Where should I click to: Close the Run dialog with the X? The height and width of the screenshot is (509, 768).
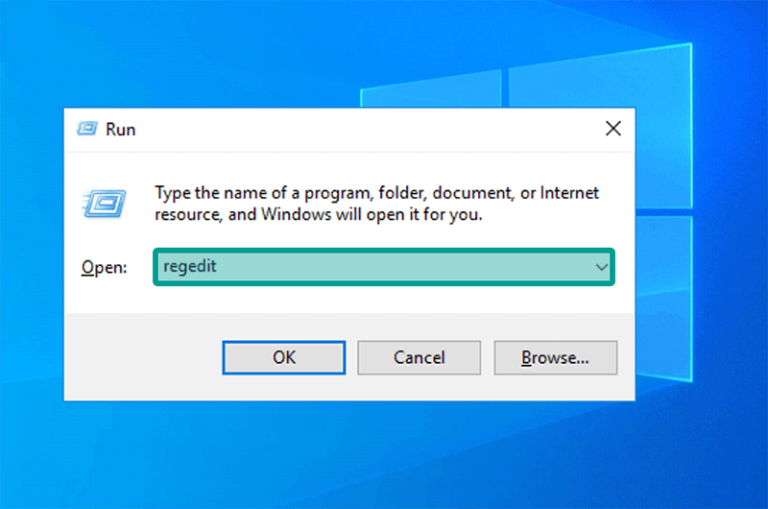[613, 129]
